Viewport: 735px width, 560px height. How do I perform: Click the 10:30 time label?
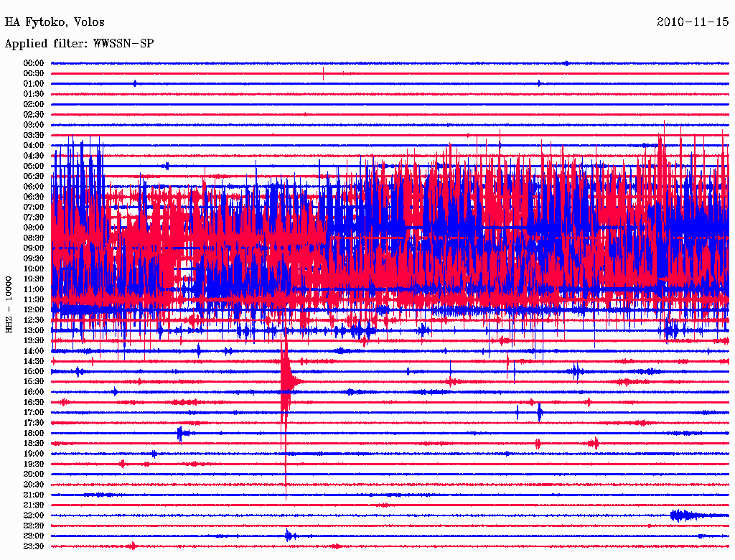tap(34, 279)
